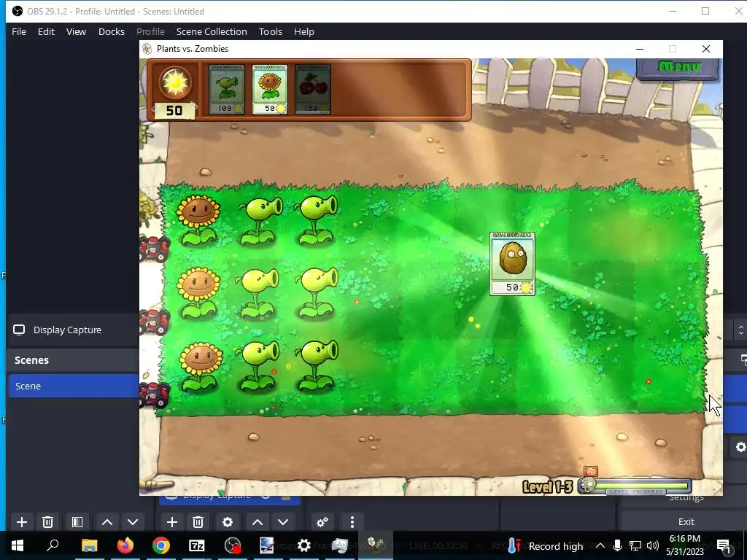Open the Scene Collection menu
This screenshot has height=560, width=747.
(x=212, y=31)
